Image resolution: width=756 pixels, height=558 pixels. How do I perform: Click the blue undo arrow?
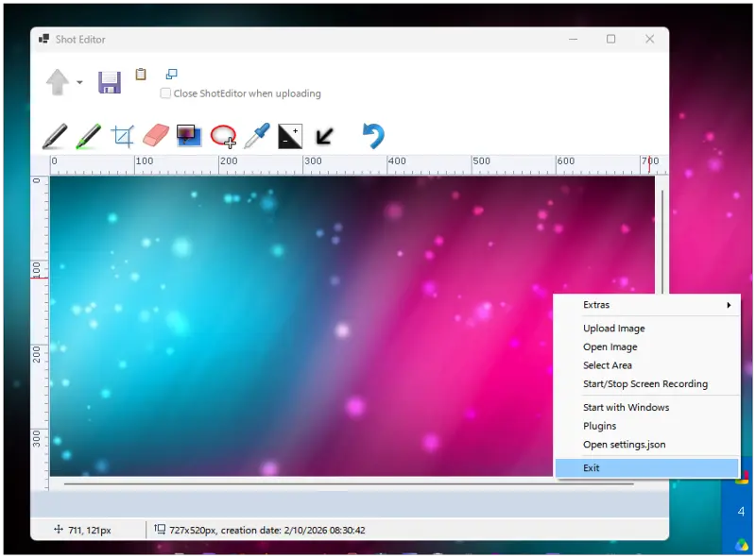point(373,136)
